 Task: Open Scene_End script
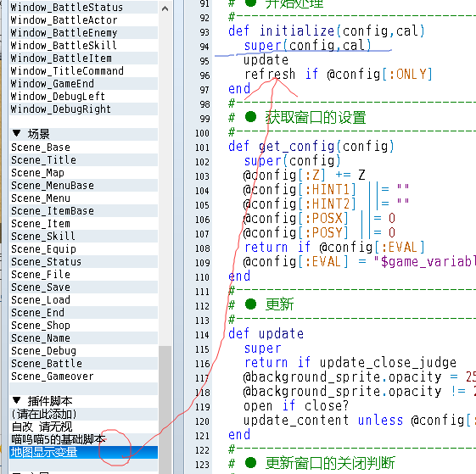click(x=84, y=313)
